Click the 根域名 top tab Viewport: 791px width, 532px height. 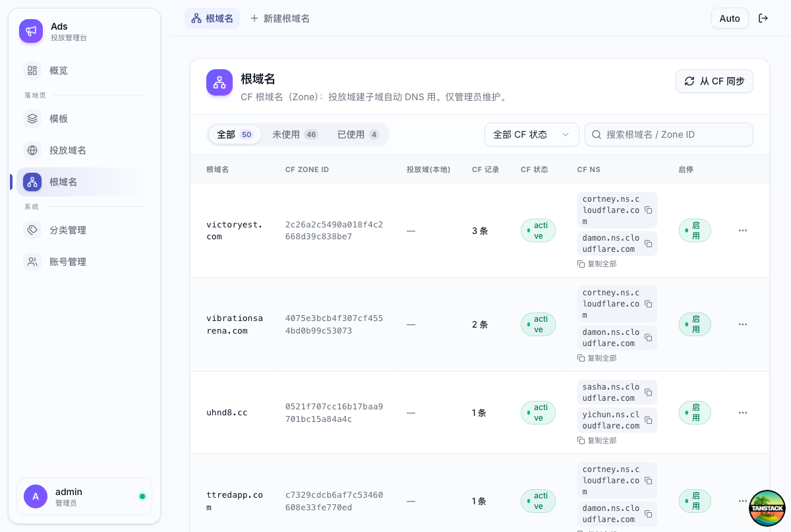[x=212, y=18]
